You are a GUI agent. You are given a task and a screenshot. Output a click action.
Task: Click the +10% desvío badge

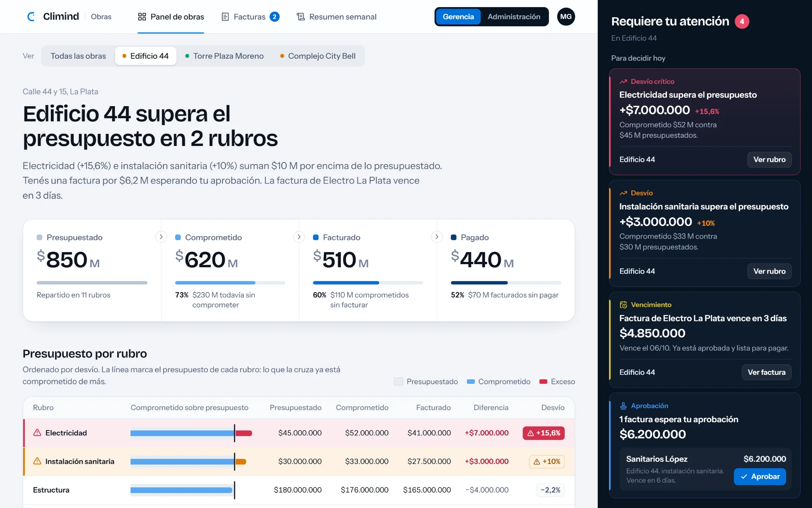point(547,462)
